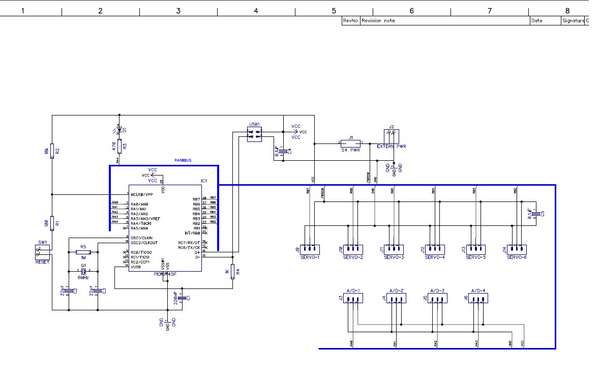This screenshot has width=600, height=378.
Task: Click the OSC2/CLKOUT pin label
Action: (x=144, y=243)
